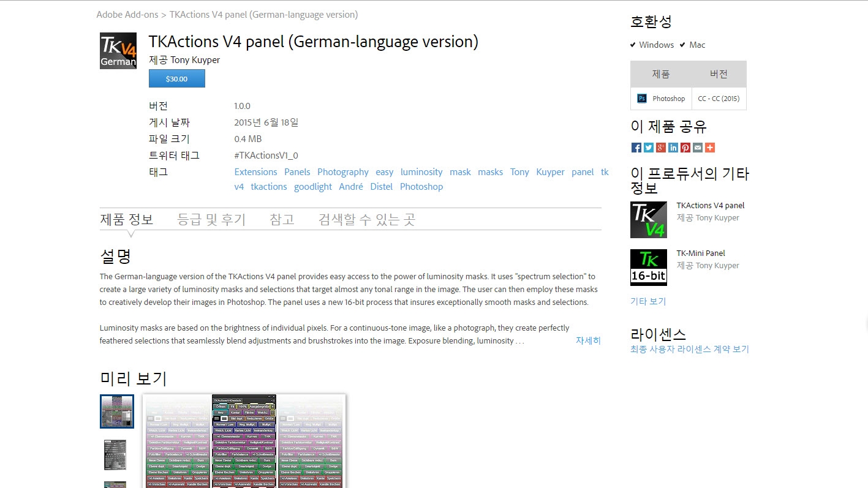Open the 참고 tab

coord(282,219)
